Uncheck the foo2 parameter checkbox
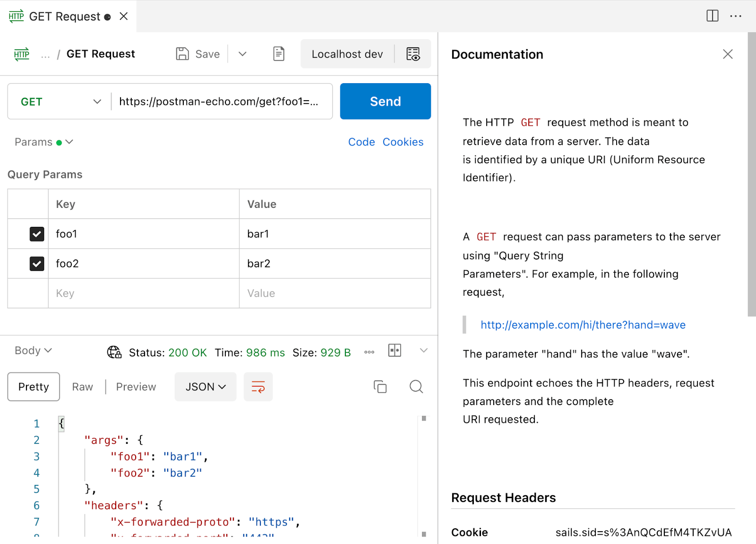 click(37, 264)
